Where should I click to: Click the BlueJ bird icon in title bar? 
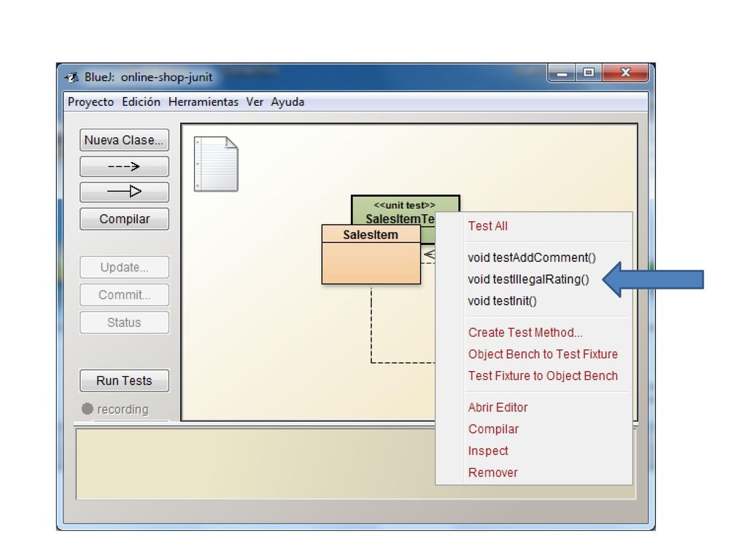[x=72, y=77]
